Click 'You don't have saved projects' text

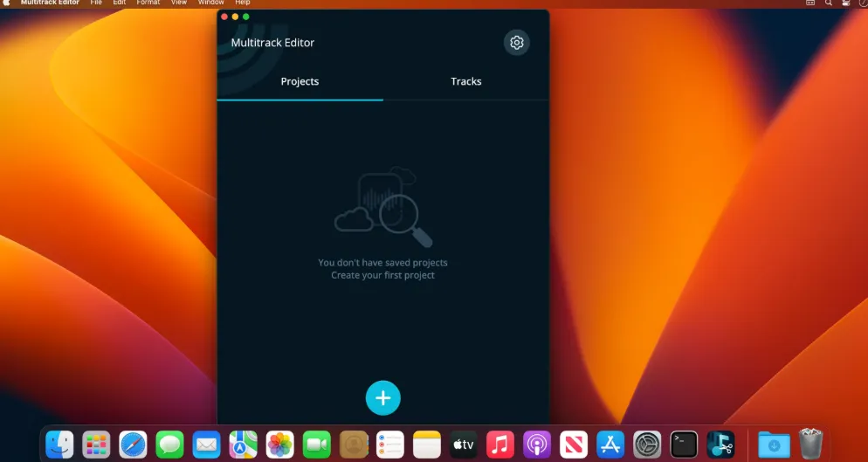point(383,263)
